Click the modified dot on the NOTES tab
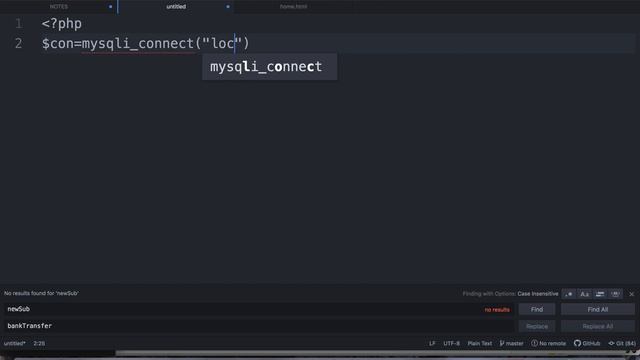The height and width of the screenshot is (360, 640). (x=111, y=7)
